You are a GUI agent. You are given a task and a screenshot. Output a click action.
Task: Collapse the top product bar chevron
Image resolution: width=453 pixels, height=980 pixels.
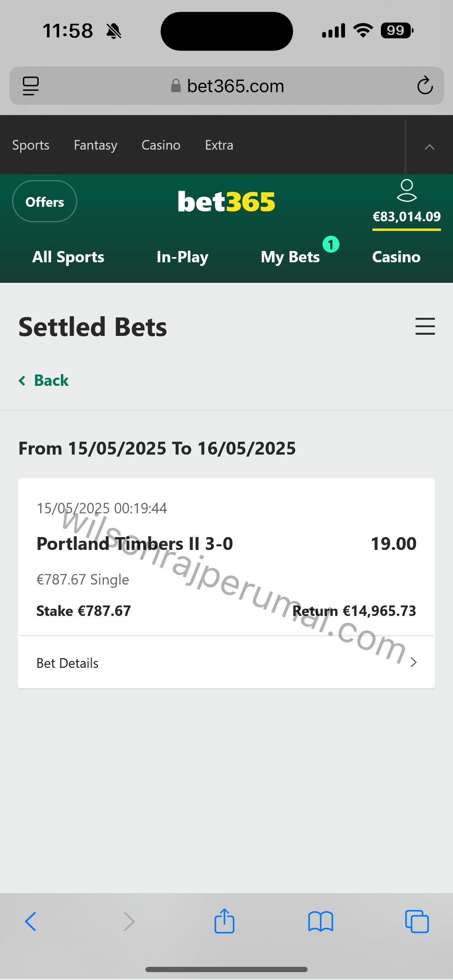(430, 147)
